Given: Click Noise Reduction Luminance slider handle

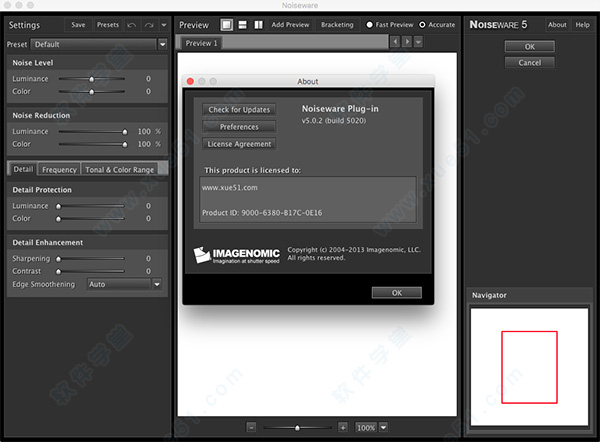Looking at the screenshot, I should click(125, 132).
